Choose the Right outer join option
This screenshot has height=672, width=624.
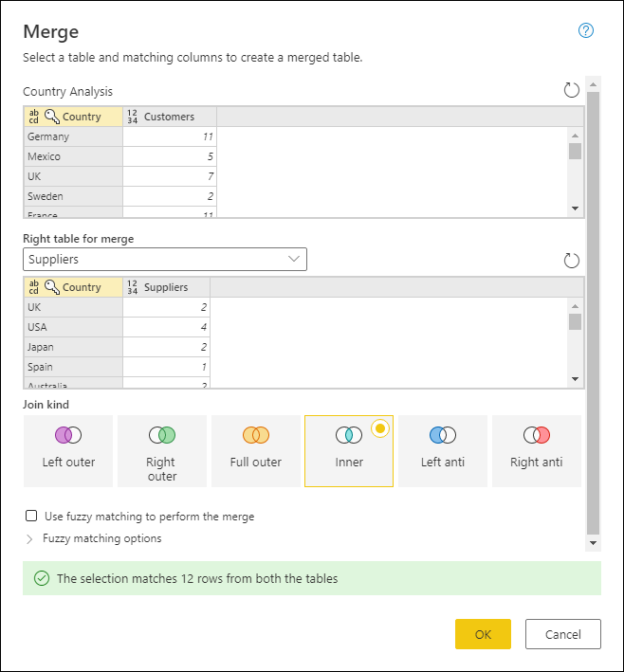click(x=162, y=450)
